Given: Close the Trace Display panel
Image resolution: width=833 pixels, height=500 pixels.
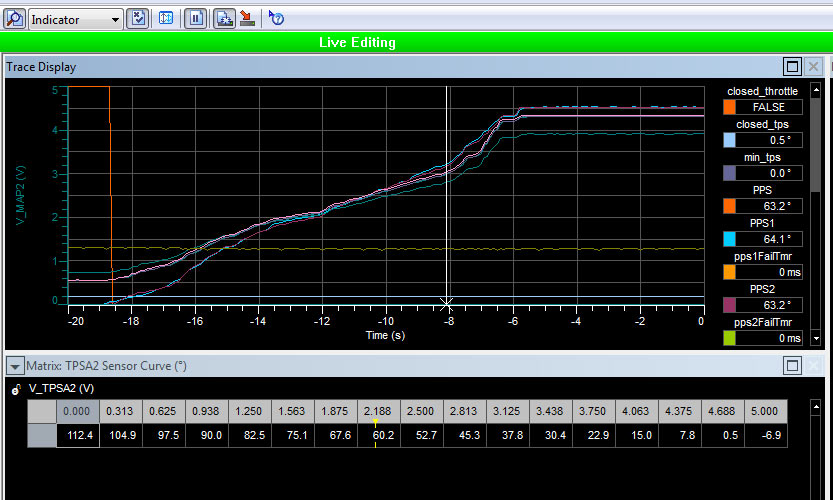Looking at the screenshot, I should (x=813, y=67).
